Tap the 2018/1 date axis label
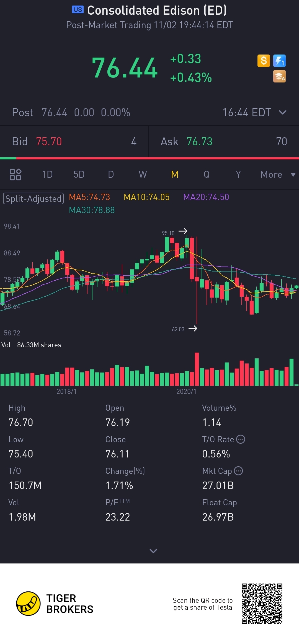Image resolution: width=299 pixels, height=644 pixels. (x=66, y=391)
